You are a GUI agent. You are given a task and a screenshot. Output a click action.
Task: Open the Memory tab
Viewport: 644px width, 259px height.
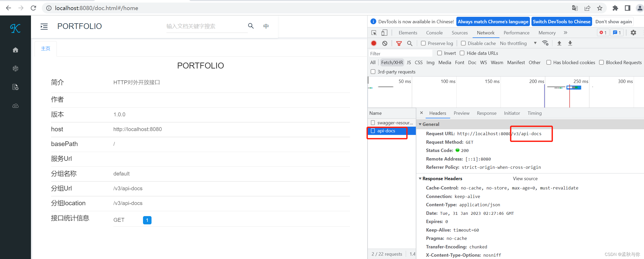click(x=547, y=33)
